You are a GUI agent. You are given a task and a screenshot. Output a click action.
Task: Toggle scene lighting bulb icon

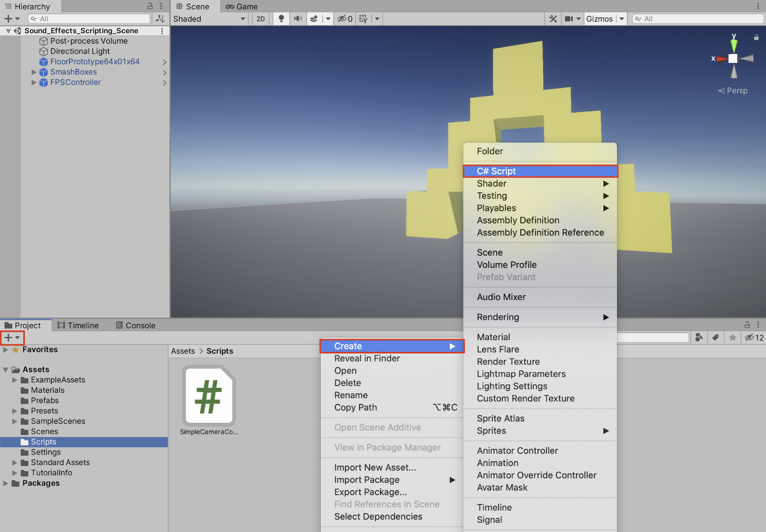[281, 19]
